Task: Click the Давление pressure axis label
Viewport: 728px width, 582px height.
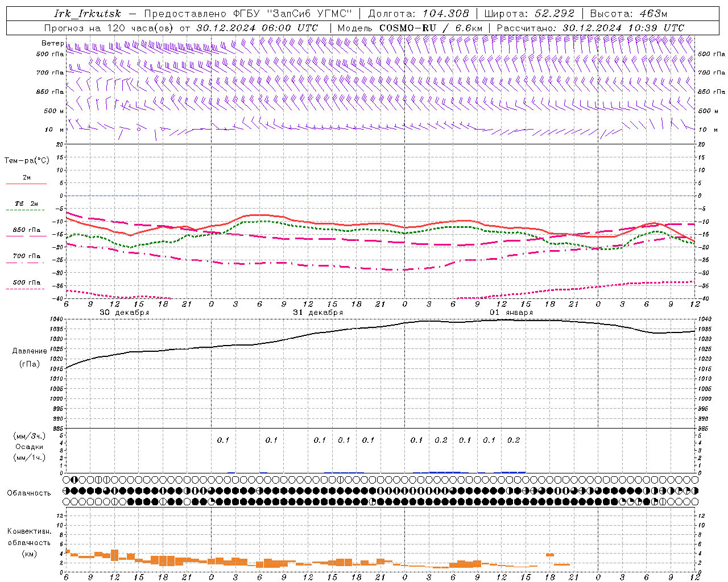Action: point(30,351)
